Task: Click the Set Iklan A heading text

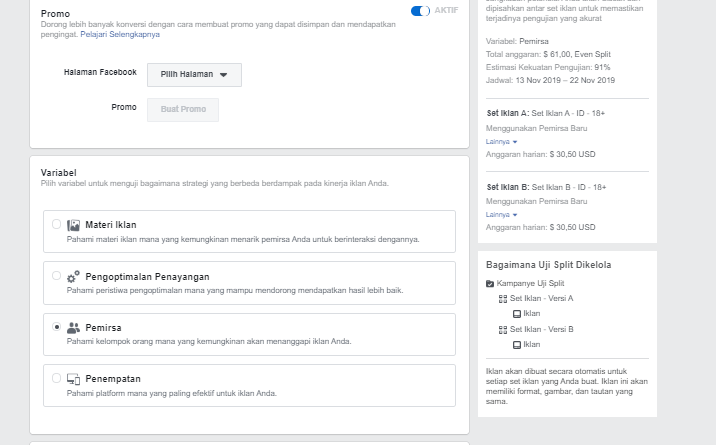Action: pyautogui.click(x=546, y=113)
